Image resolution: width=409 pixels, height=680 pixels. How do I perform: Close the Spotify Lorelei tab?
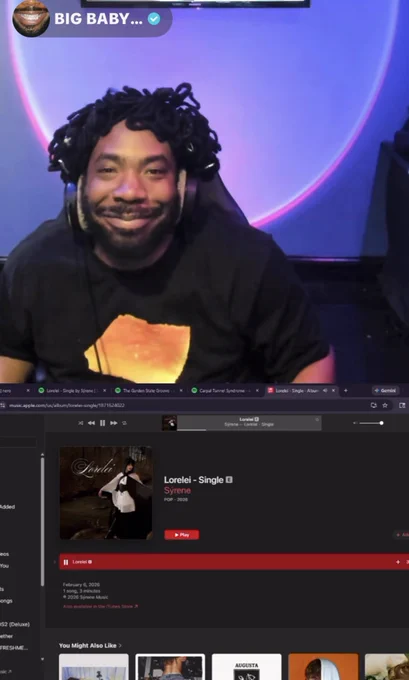tap(105, 391)
